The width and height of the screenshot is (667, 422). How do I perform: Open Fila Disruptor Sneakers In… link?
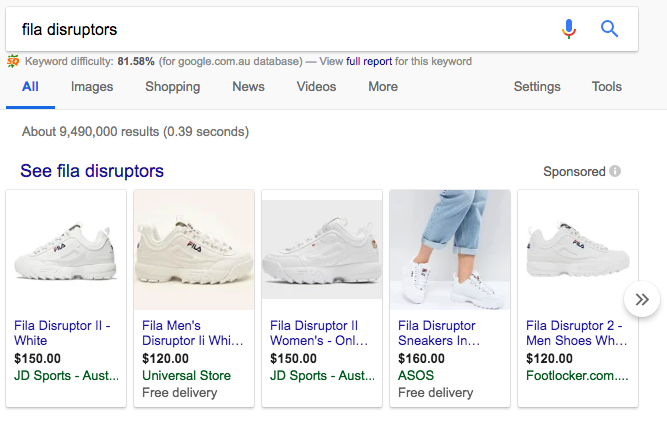(439, 333)
